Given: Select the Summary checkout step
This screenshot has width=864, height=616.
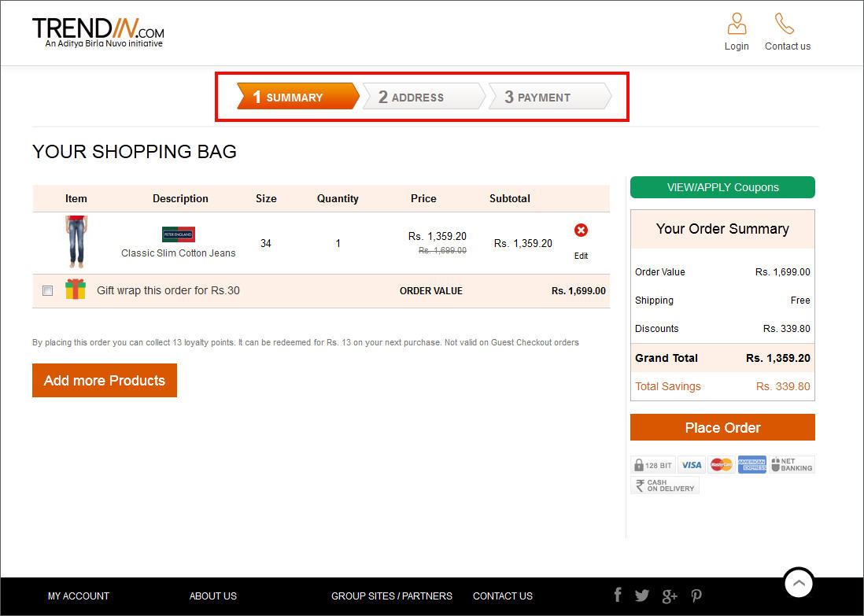Looking at the screenshot, I should (297, 97).
